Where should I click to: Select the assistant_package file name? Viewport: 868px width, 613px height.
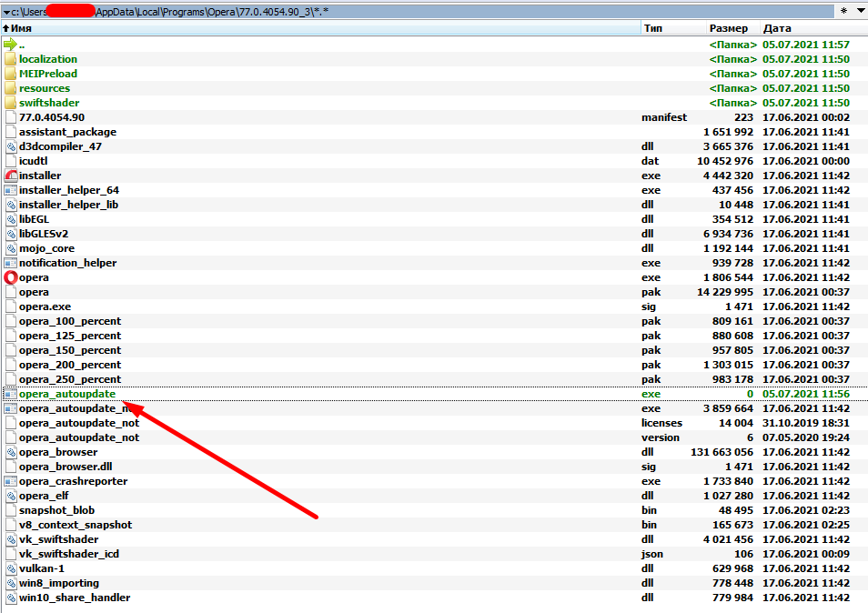point(67,132)
